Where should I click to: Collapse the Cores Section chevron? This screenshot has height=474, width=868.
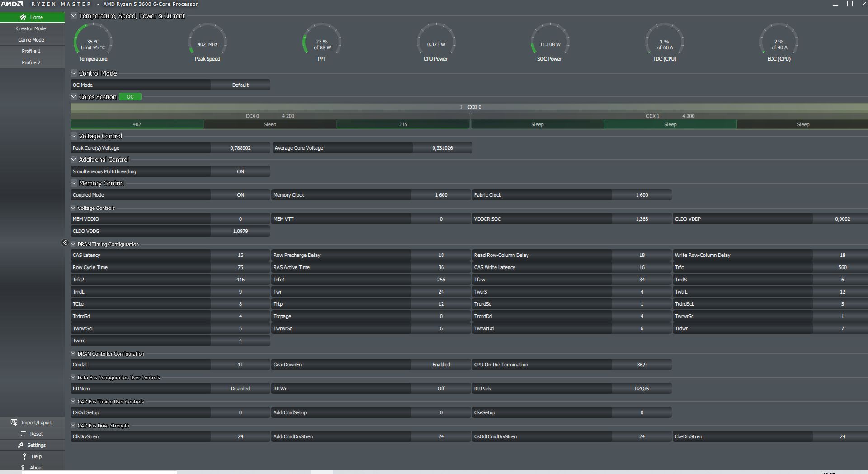(74, 96)
